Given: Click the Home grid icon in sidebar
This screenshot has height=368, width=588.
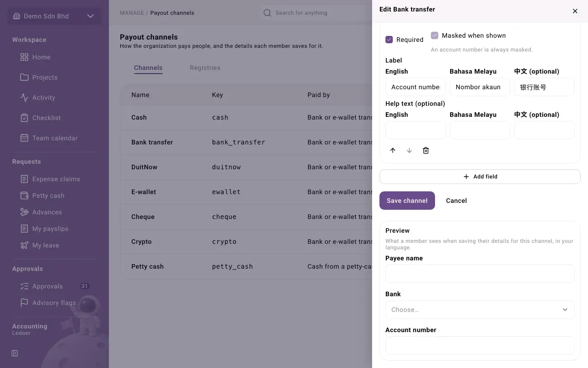Looking at the screenshot, I should (24, 57).
